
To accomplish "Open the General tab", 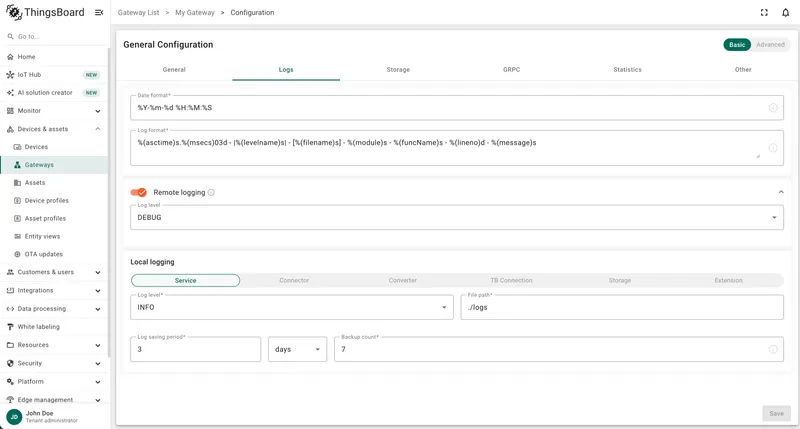I will [174, 70].
